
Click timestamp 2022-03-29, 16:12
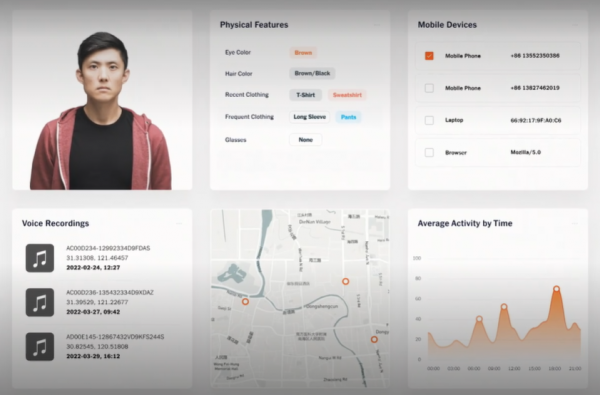(93, 356)
